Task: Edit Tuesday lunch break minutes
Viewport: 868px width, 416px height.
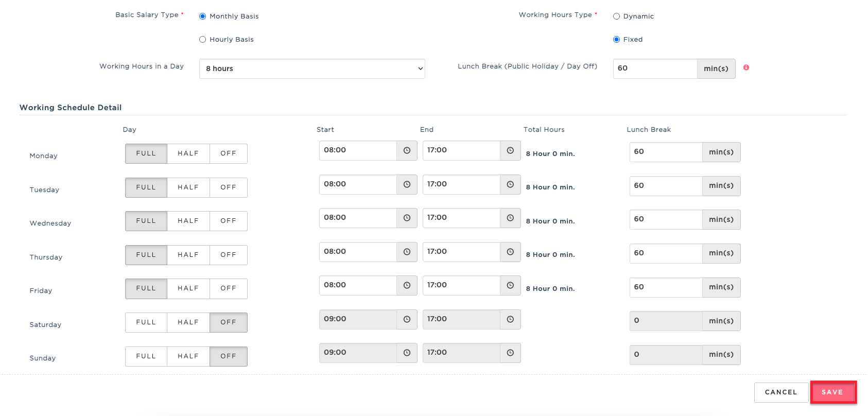Action: click(x=666, y=186)
